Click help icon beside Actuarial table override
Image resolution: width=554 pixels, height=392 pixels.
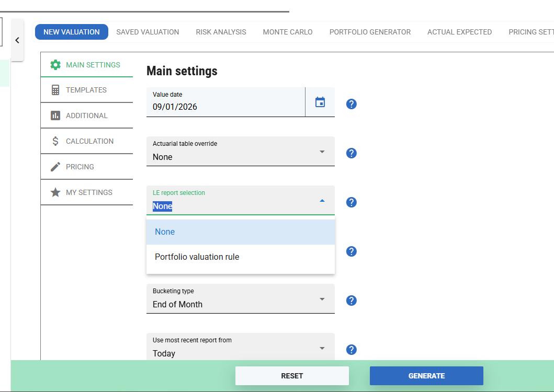(352, 153)
